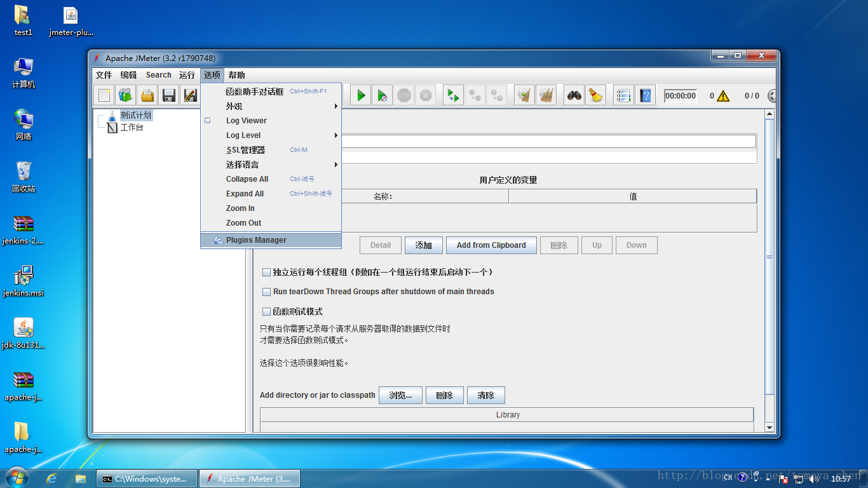The height and width of the screenshot is (488, 868).
Task: Expand the 外观 submenu
Action: 271,106
